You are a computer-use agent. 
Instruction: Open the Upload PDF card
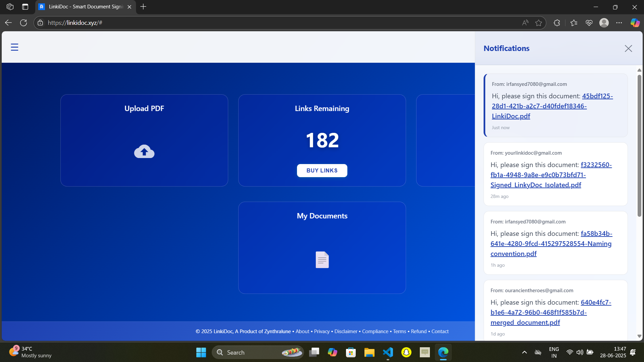coord(144,140)
